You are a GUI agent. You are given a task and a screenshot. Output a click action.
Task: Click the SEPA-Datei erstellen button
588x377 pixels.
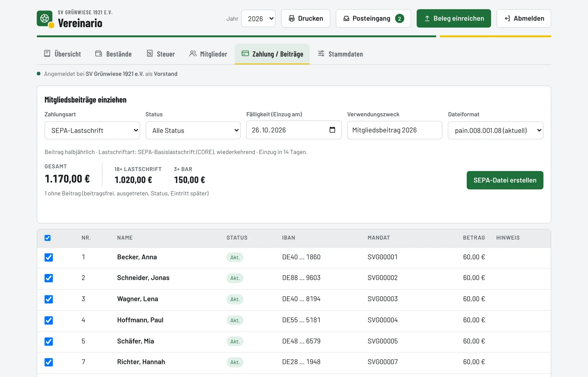pyautogui.click(x=505, y=180)
